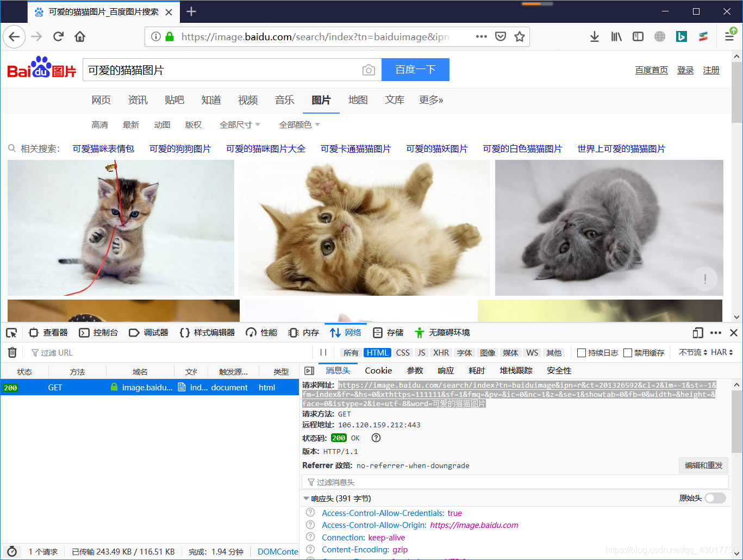Toggle 原始头 raw headers switch

click(715, 498)
